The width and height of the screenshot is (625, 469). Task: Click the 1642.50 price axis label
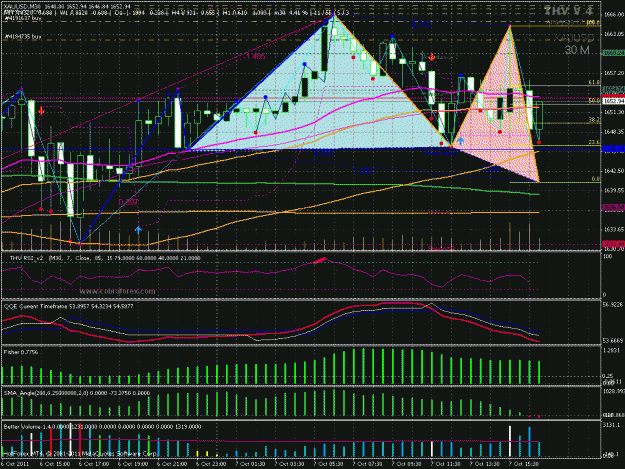[x=614, y=171]
